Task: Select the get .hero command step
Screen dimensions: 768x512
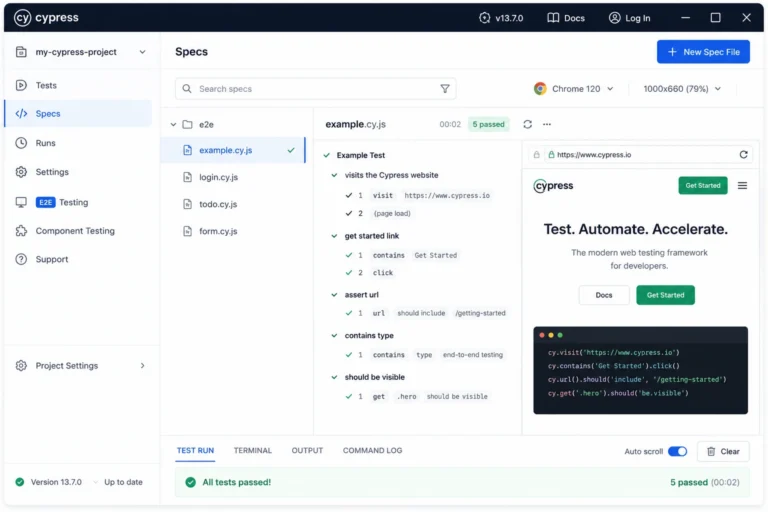Action: [x=417, y=396]
